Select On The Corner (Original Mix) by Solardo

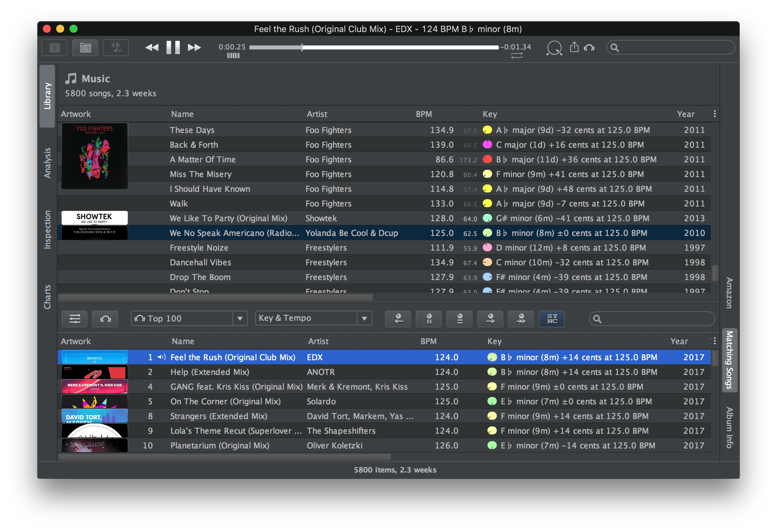pyautogui.click(x=384, y=401)
